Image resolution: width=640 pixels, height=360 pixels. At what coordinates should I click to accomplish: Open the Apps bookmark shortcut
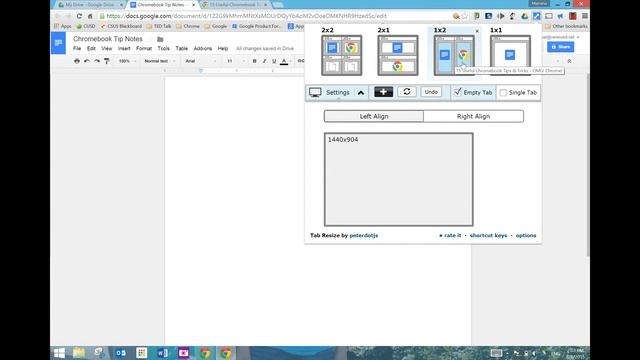(x=62, y=26)
